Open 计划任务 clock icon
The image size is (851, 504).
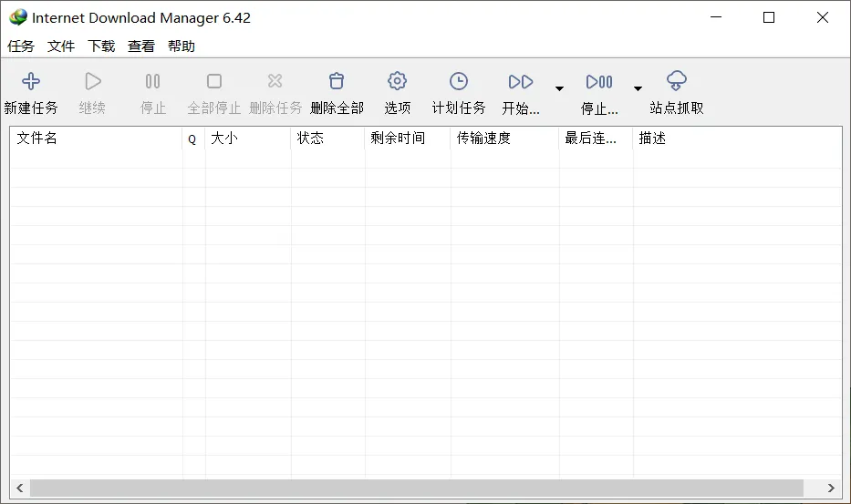pyautogui.click(x=459, y=81)
